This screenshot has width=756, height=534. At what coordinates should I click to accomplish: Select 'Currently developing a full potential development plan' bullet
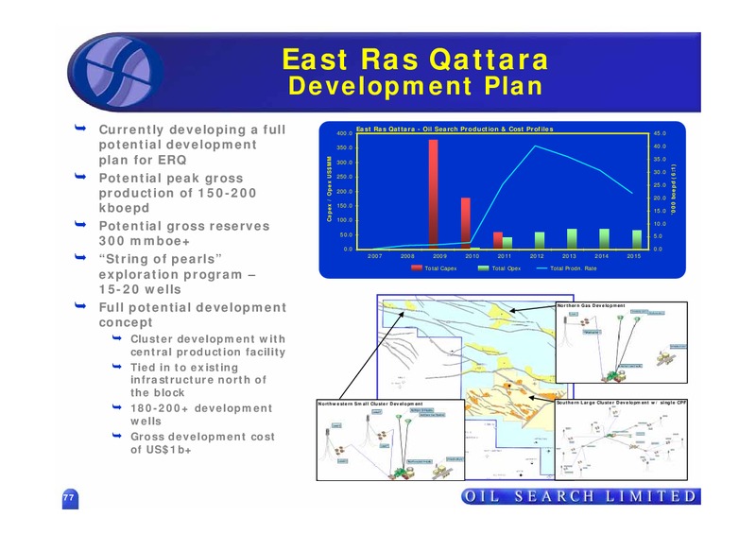point(193,145)
